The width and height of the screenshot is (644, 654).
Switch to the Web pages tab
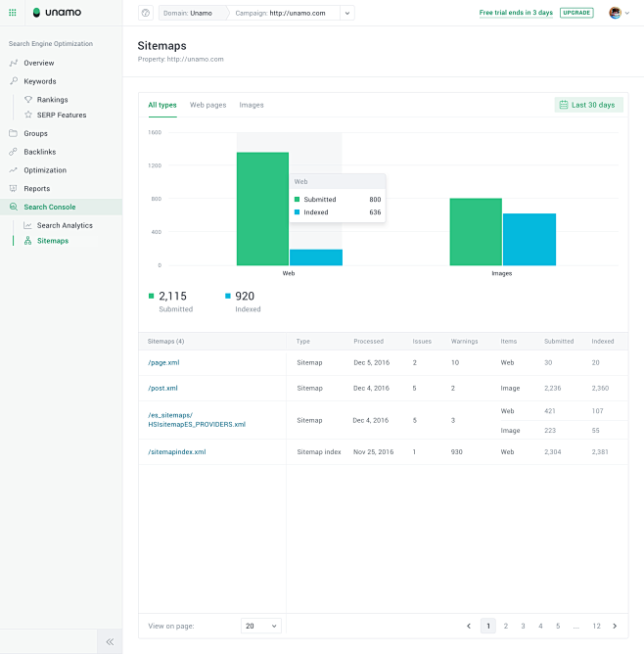208,105
